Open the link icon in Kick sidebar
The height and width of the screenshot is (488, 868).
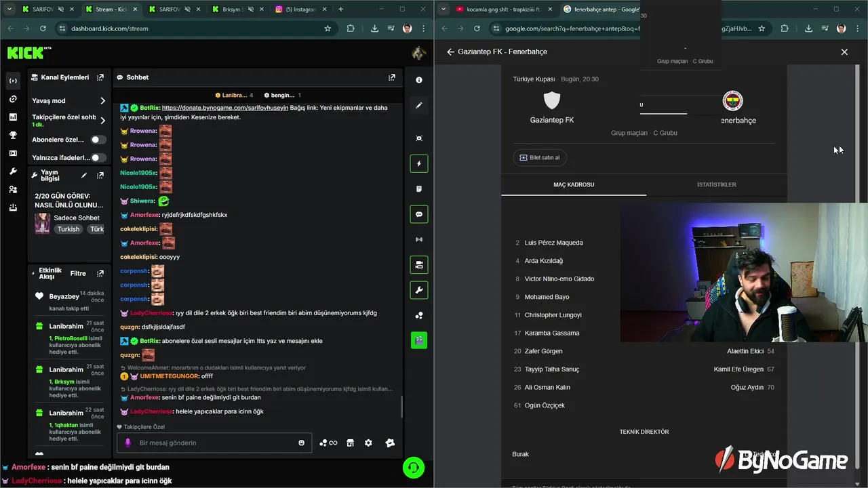coord(13,99)
